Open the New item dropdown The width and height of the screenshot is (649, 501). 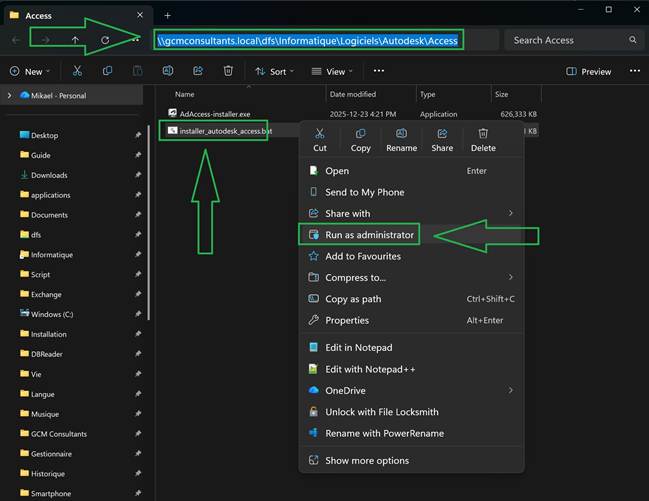(30, 72)
